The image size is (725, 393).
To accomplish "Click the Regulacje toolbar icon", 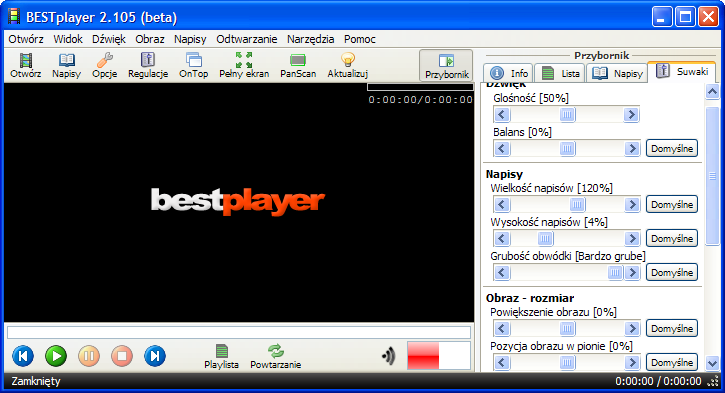I will pos(148,65).
